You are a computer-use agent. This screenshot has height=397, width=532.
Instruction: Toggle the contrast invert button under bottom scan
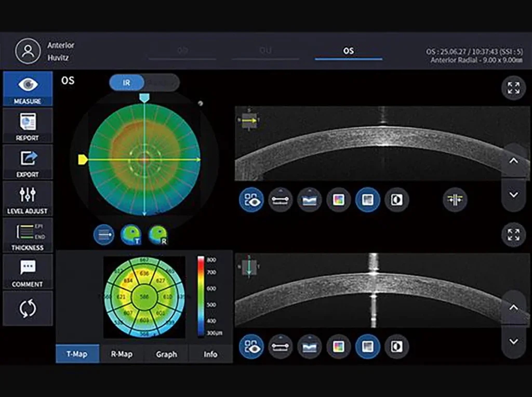396,346
